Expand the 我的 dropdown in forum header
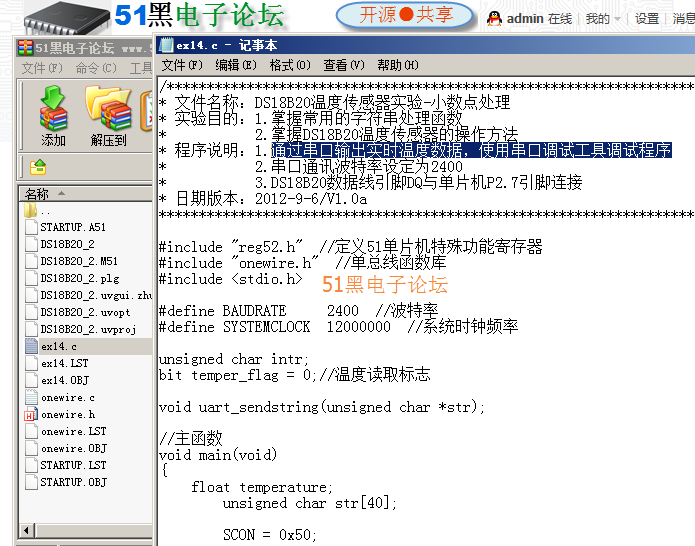The height and width of the screenshot is (546, 695). click(x=602, y=19)
